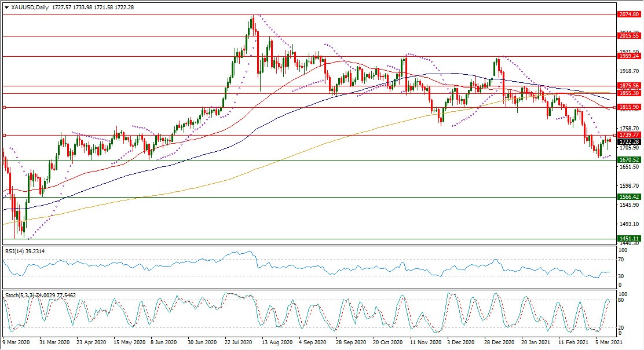Click the 9 Mar 2020 date label
Screen dimensions: 644x350
[x=19, y=343]
